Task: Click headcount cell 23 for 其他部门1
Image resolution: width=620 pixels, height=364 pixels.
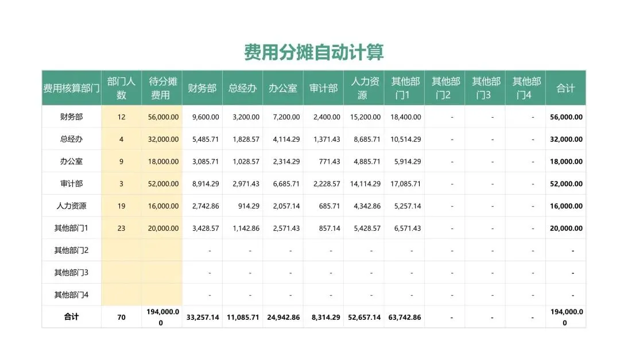Action: coord(121,228)
